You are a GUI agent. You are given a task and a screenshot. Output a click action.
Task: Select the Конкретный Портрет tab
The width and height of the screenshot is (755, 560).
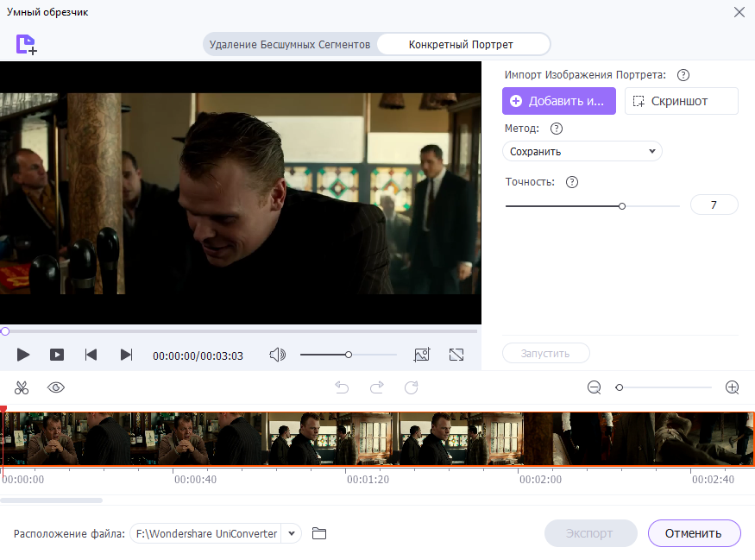(462, 44)
